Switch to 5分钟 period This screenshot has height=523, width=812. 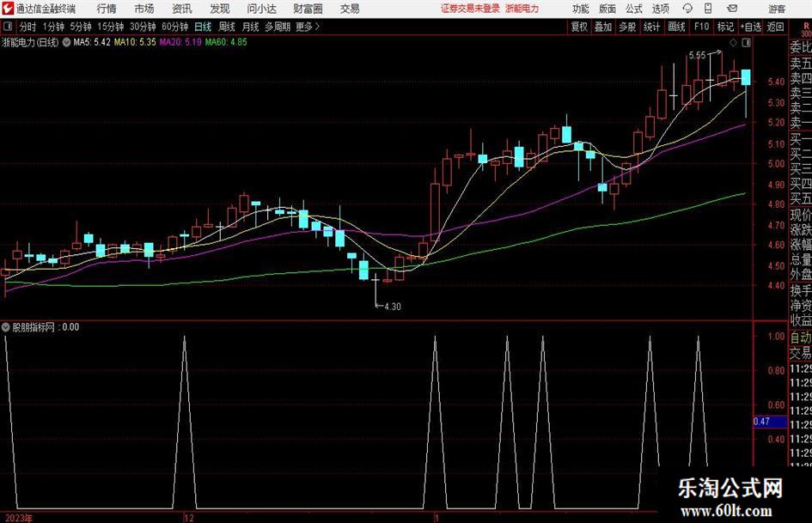point(81,27)
